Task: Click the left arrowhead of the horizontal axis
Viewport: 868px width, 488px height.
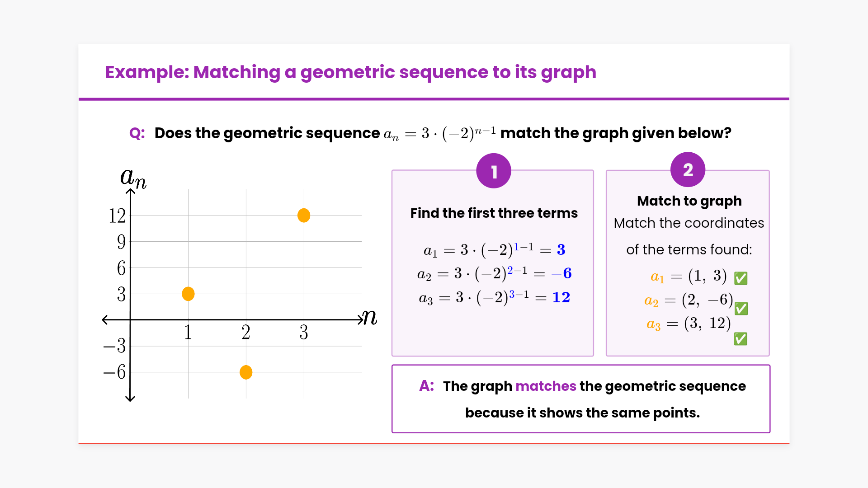Action: click(105, 319)
